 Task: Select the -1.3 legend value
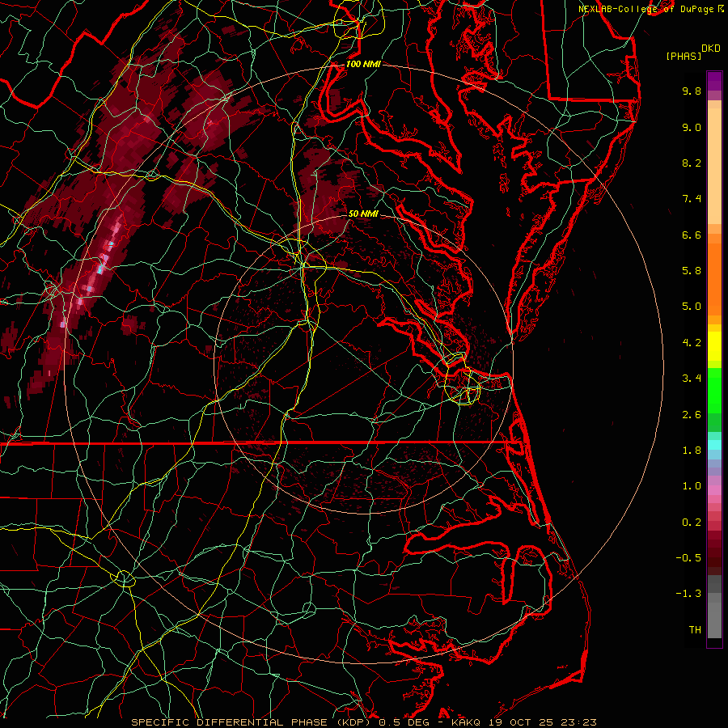[688, 594]
